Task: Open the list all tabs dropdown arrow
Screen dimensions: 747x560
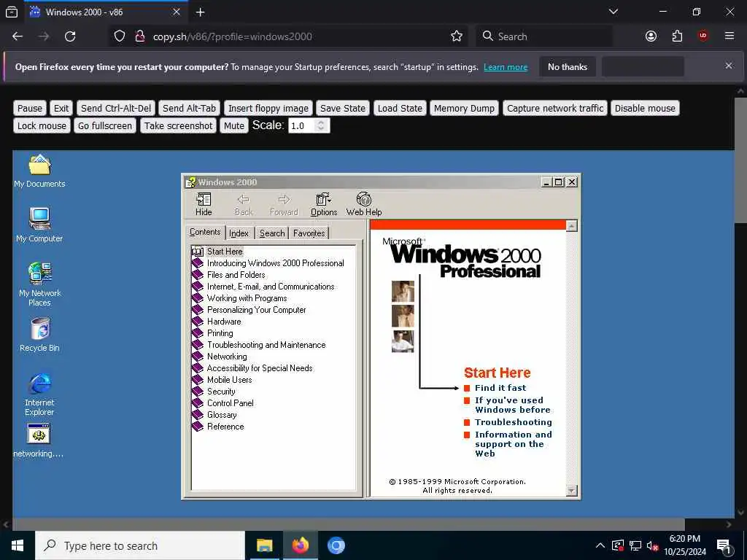Action: tap(613, 12)
